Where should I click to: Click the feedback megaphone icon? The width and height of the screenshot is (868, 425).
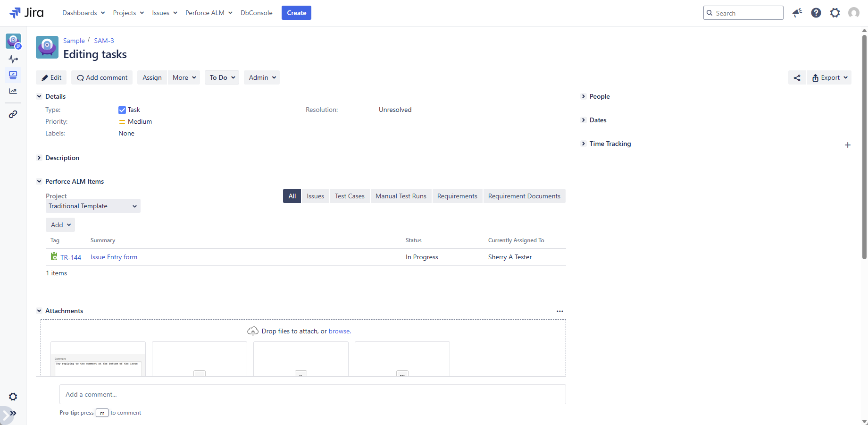(797, 13)
